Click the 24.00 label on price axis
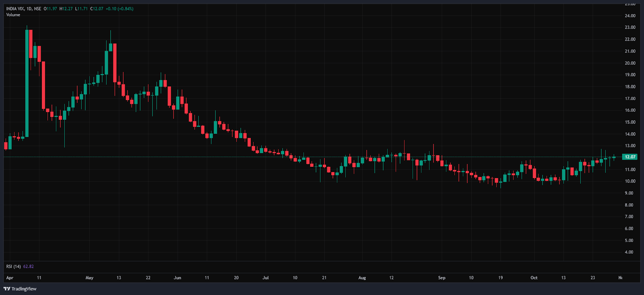Viewport: 644px width, 295px height. point(630,16)
